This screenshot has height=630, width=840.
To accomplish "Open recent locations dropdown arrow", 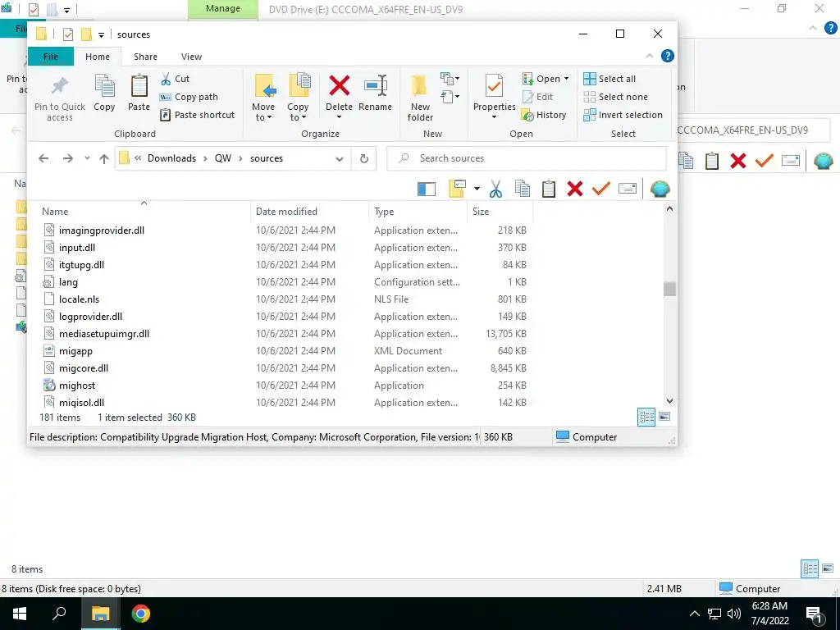I will pyautogui.click(x=87, y=158).
